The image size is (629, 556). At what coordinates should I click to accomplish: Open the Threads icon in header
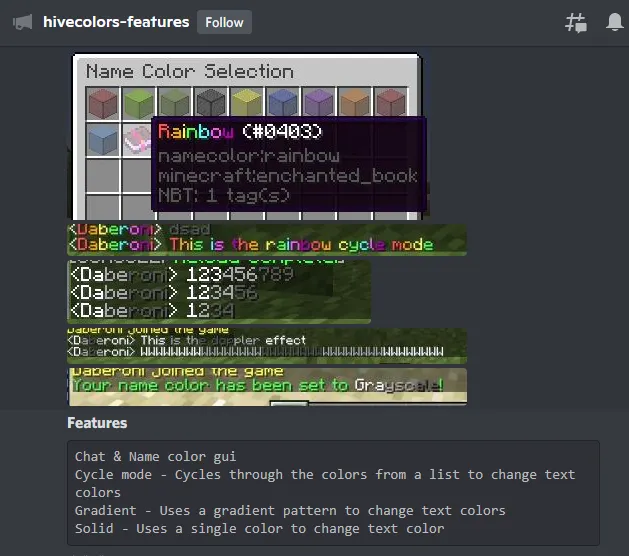[x=576, y=23]
